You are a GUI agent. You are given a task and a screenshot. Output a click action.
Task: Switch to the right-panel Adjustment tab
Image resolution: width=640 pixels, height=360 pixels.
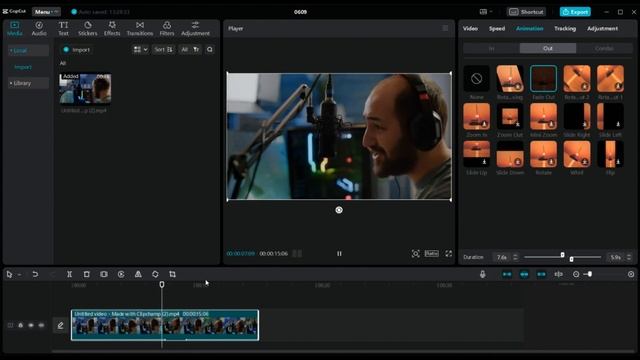pyautogui.click(x=602, y=29)
